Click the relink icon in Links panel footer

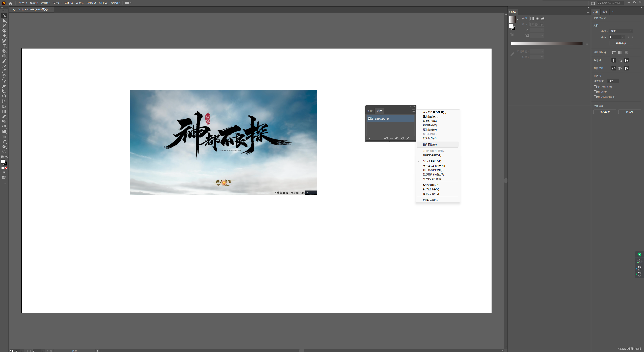[x=391, y=138]
